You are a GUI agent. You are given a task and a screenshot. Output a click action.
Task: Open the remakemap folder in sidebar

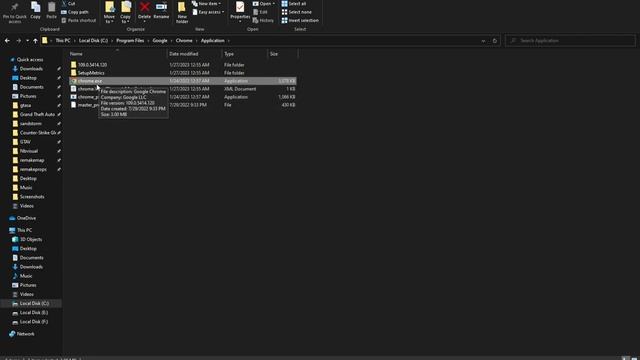[32, 160]
